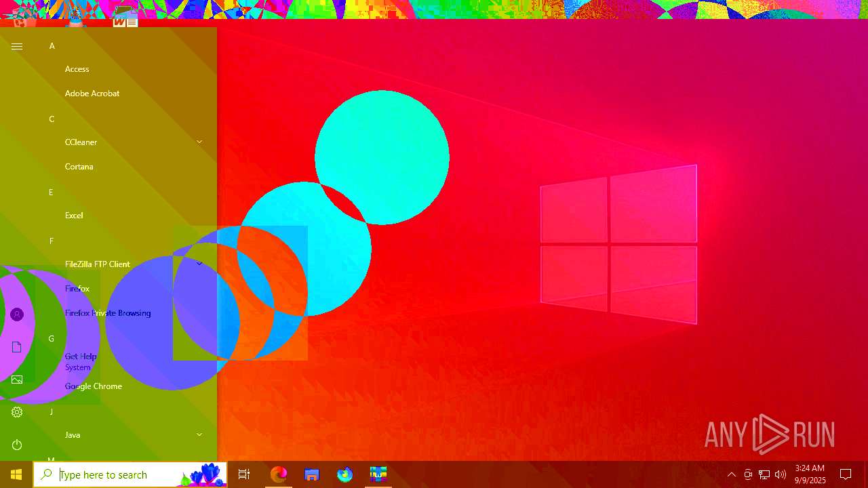Open Pictures from the Start rail

tap(17, 380)
